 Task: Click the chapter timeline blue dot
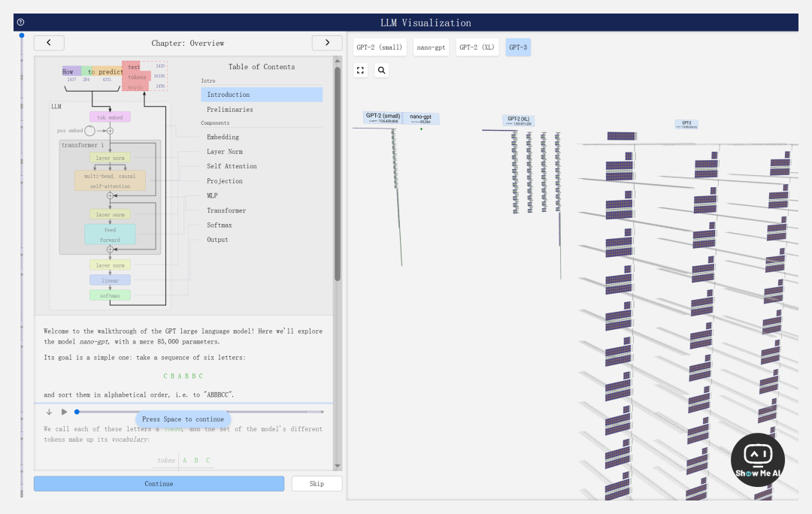(22, 35)
